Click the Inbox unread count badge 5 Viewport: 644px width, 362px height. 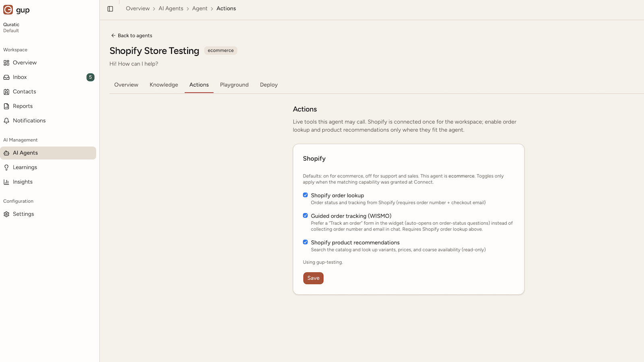click(91, 77)
